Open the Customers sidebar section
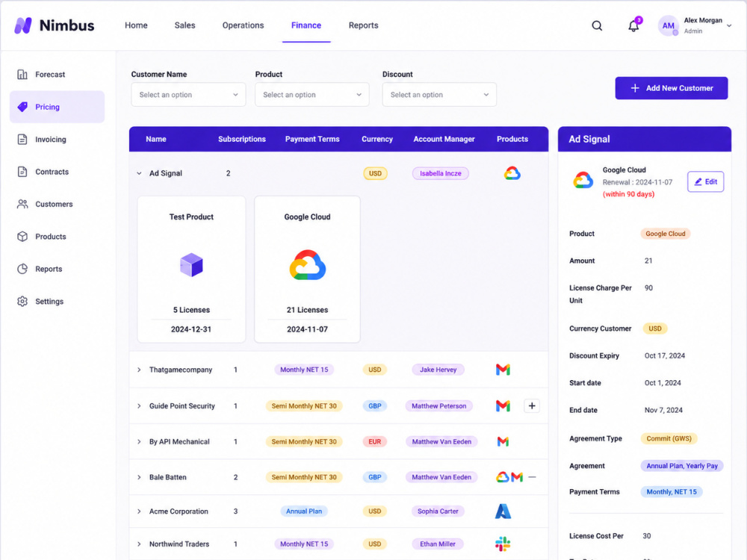 [x=58, y=204]
